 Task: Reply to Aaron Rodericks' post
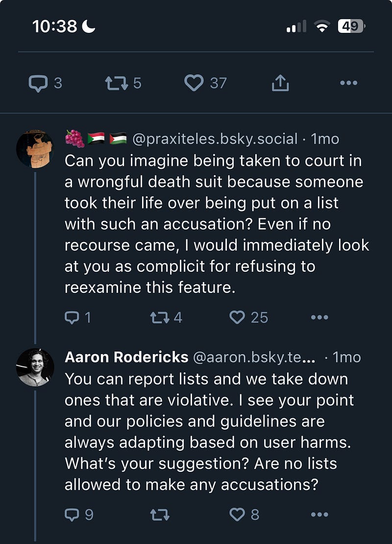point(72,515)
